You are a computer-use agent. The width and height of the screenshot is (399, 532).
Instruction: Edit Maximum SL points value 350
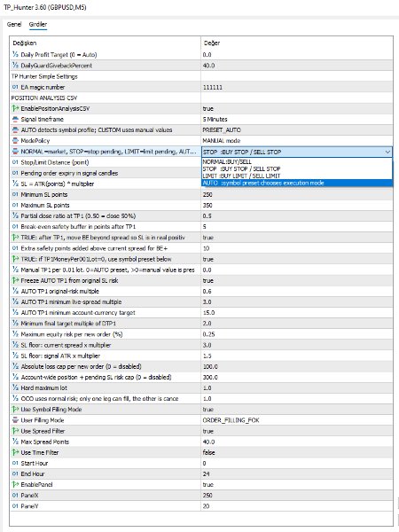297,206
